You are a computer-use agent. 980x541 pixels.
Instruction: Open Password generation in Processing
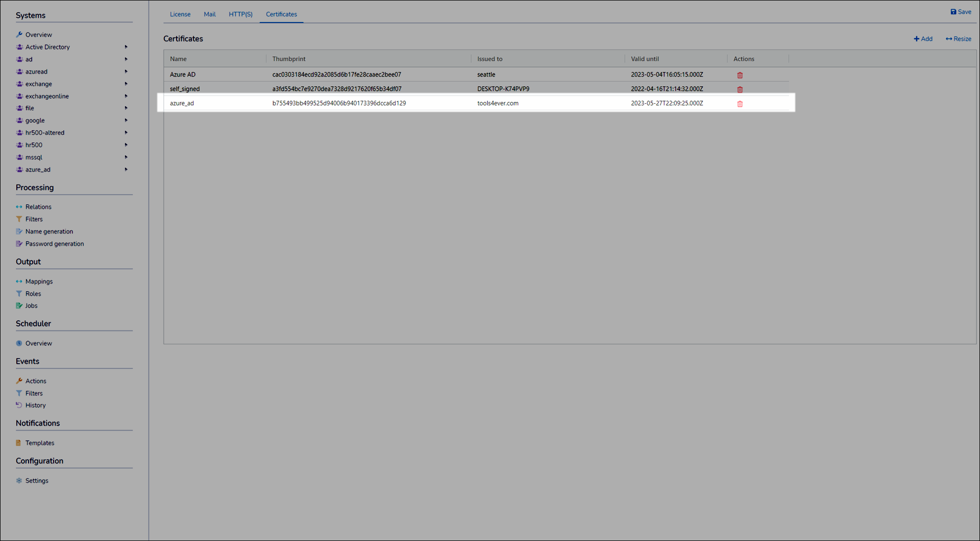tap(54, 244)
